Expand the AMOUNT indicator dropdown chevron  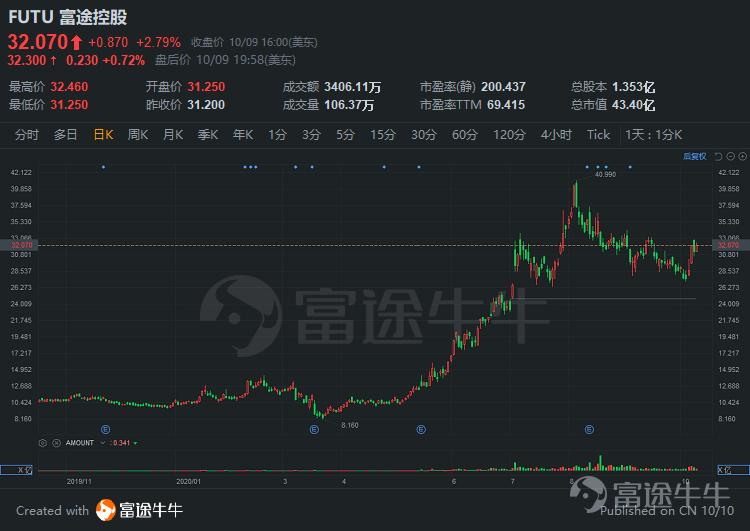102,443
